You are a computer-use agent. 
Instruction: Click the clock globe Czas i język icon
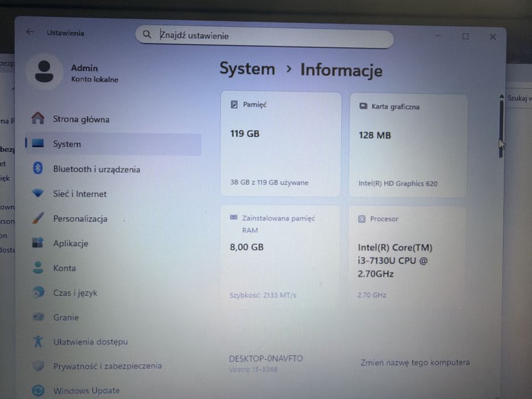click(x=38, y=292)
